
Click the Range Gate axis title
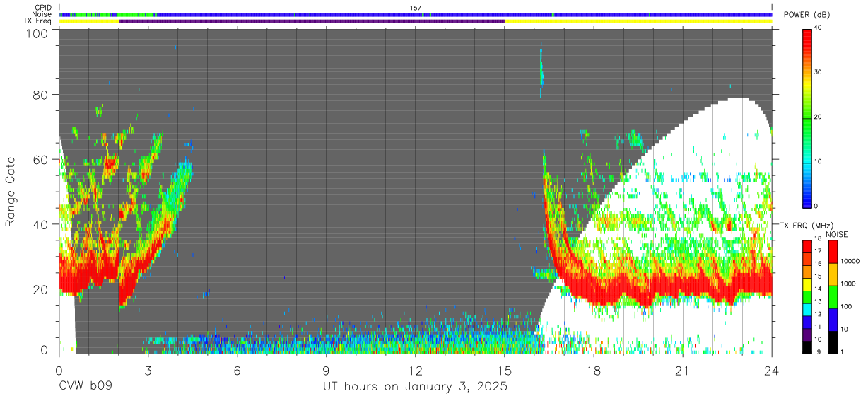coord(11,192)
